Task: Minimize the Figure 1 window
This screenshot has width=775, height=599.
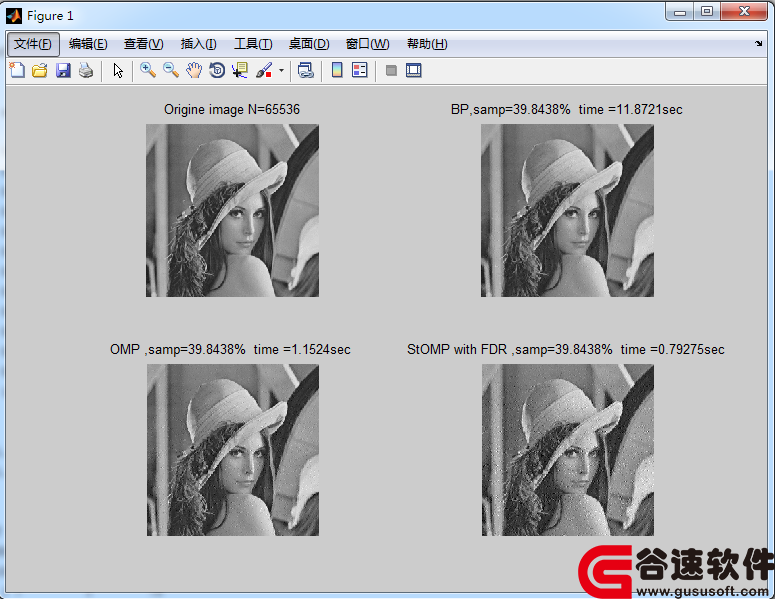Action: pos(680,11)
